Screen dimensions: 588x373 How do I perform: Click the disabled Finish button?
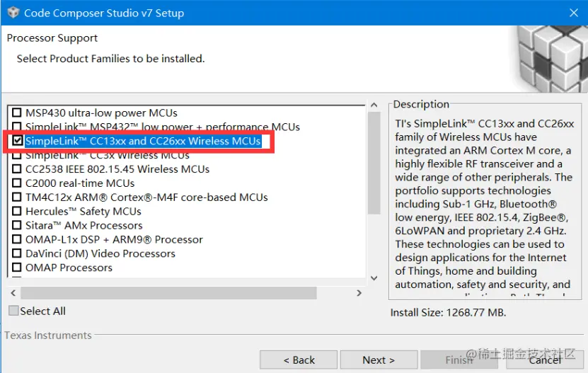coord(459,360)
